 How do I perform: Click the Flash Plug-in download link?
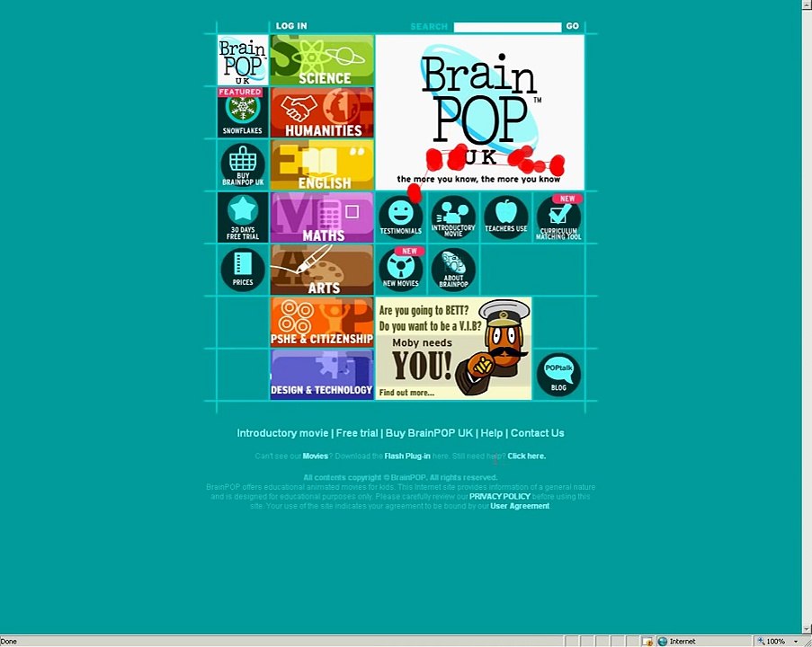[407, 456]
